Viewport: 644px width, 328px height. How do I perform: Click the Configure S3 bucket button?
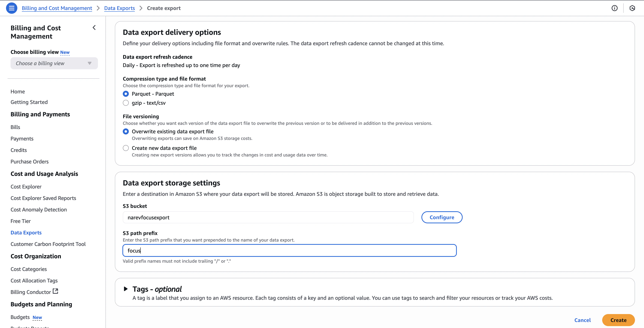click(442, 217)
